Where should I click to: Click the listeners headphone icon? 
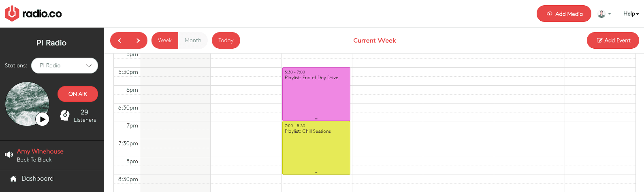[x=65, y=116]
